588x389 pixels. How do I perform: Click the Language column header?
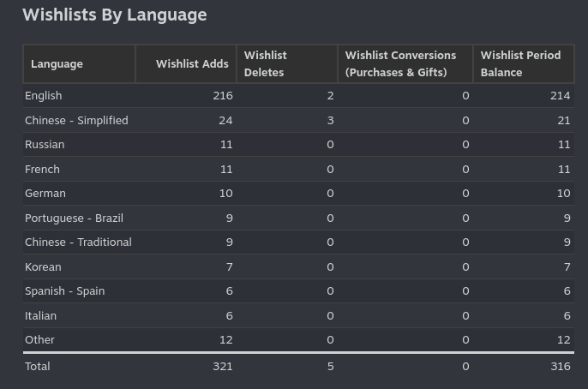pos(79,63)
